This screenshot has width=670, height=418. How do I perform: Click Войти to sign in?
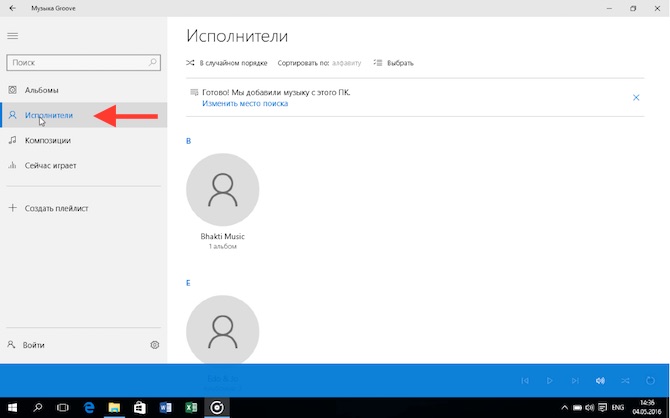tap(33, 345)
